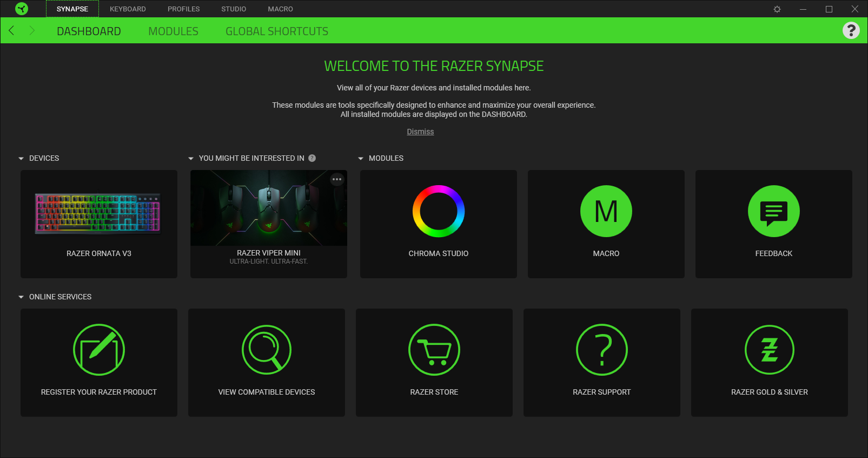Click the 'VIEW COMPATIBLE DEVICES' label

pos(267,392)
